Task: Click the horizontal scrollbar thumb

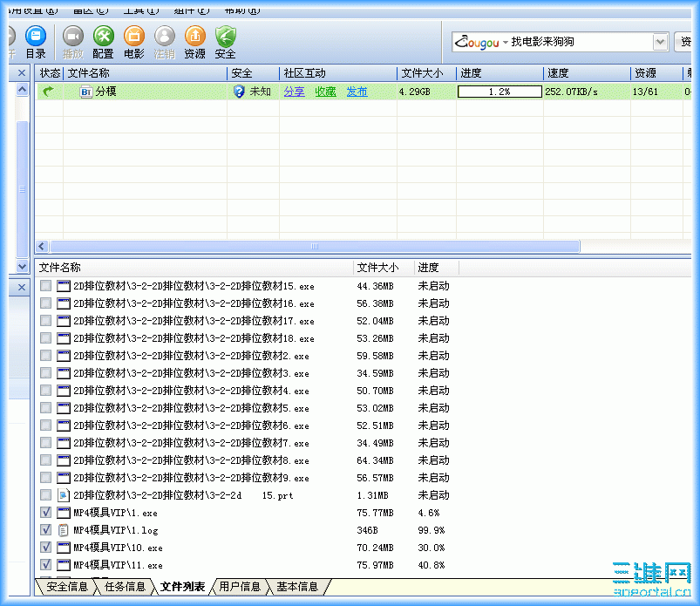Action: (x=315, y=246)
